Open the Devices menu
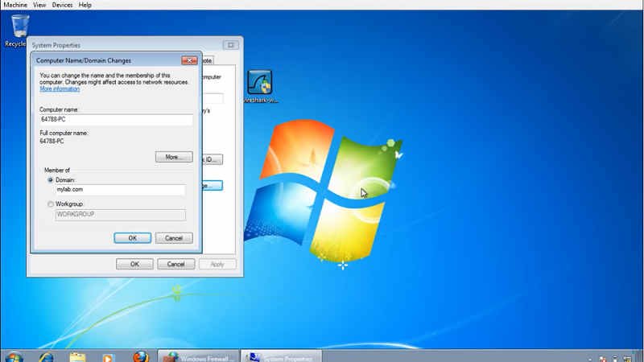The height and width of the screenshot is (362, 644). click(62, 5)
